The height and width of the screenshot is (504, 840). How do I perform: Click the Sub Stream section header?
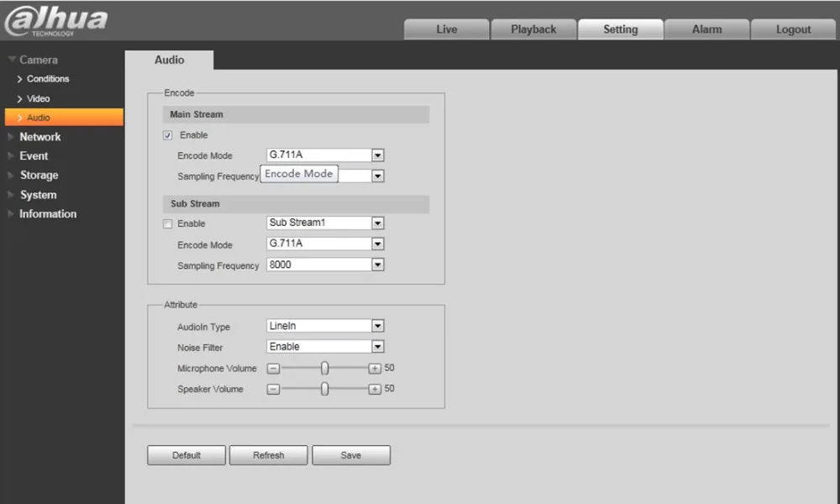pyautogui.click(x=297, y=204)
